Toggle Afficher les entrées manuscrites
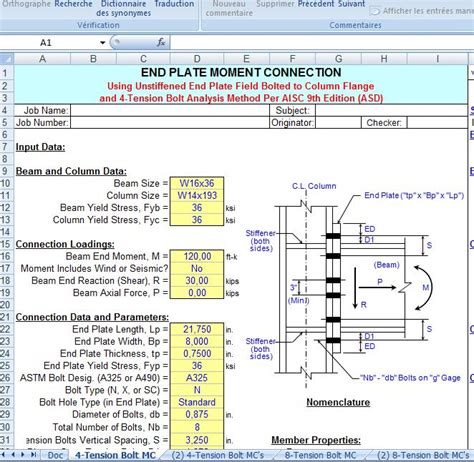Viewport: 474px width, 462px height. point(423,11)
